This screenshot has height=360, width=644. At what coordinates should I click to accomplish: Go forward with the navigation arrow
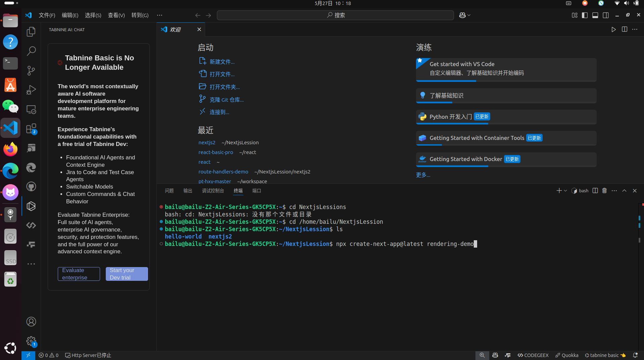(x=209, y=15)
